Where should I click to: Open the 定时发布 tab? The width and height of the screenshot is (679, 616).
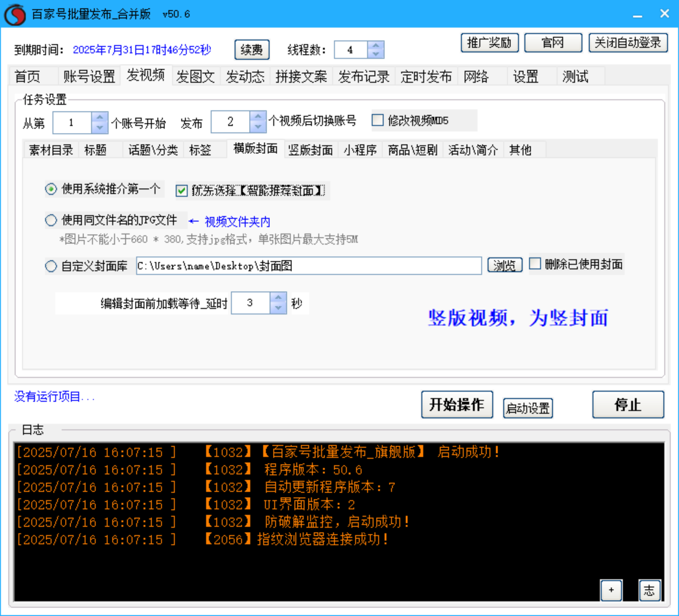(426, 77)
